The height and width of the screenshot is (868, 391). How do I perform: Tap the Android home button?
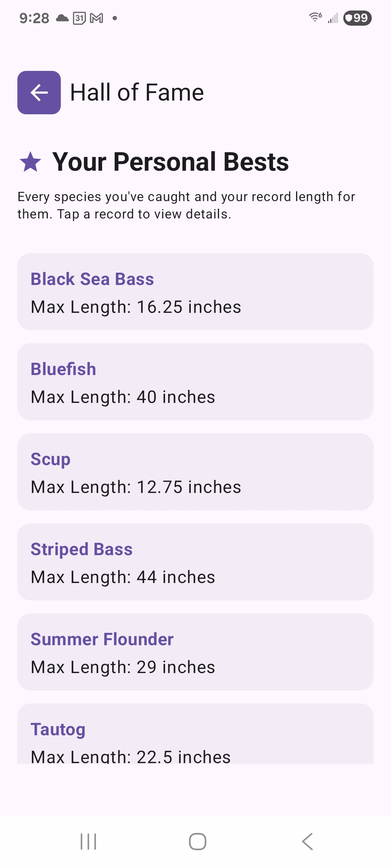coord(198,842)
